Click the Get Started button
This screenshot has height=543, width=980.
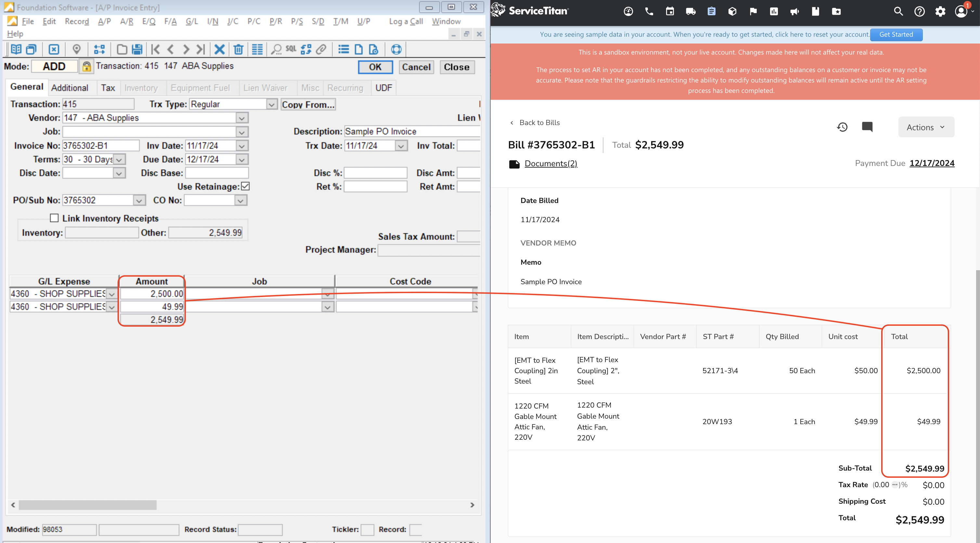(x=896, y=35)
